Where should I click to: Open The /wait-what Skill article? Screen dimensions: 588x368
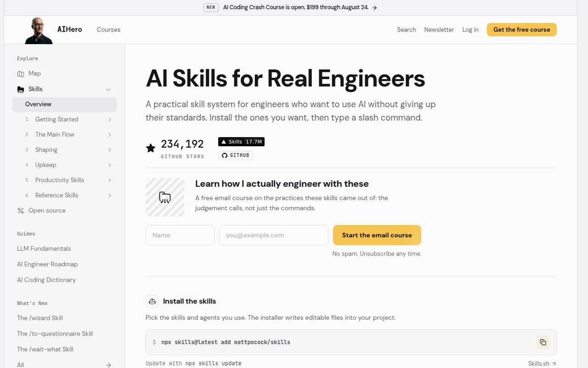(x=45, y=350)
